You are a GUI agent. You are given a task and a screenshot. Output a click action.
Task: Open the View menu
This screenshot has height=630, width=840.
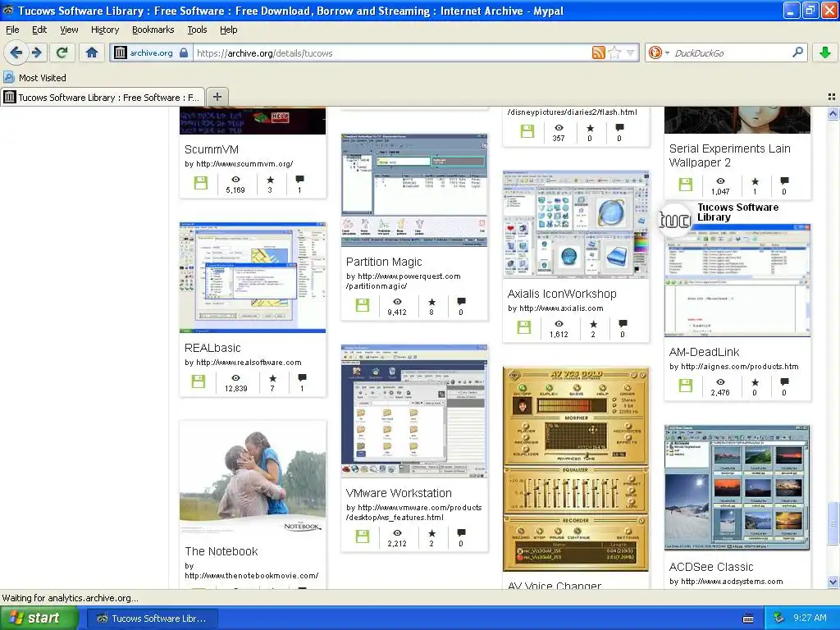(69, 30)
